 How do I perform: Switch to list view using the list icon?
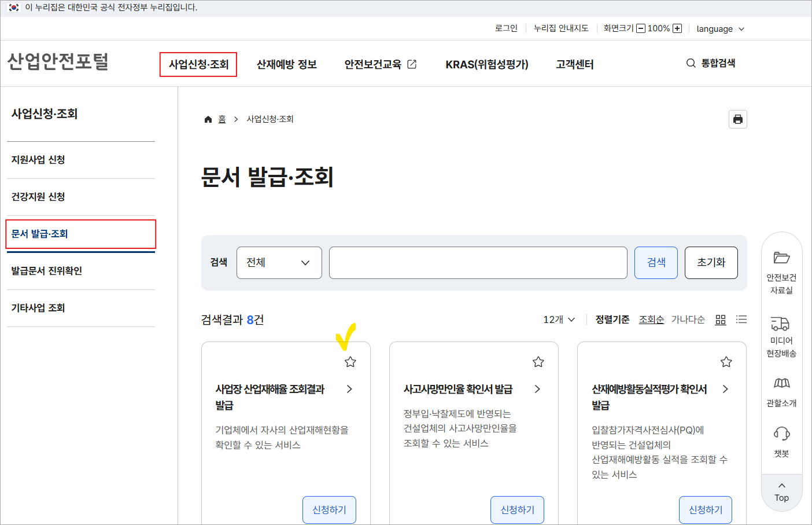[741, 319]
